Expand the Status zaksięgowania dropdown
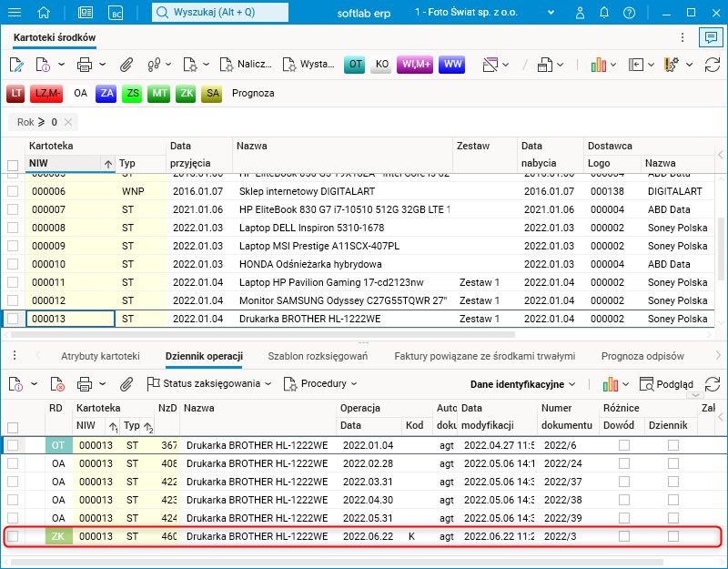The width and height of the screenshot is (728, 569). pos(209,384)
